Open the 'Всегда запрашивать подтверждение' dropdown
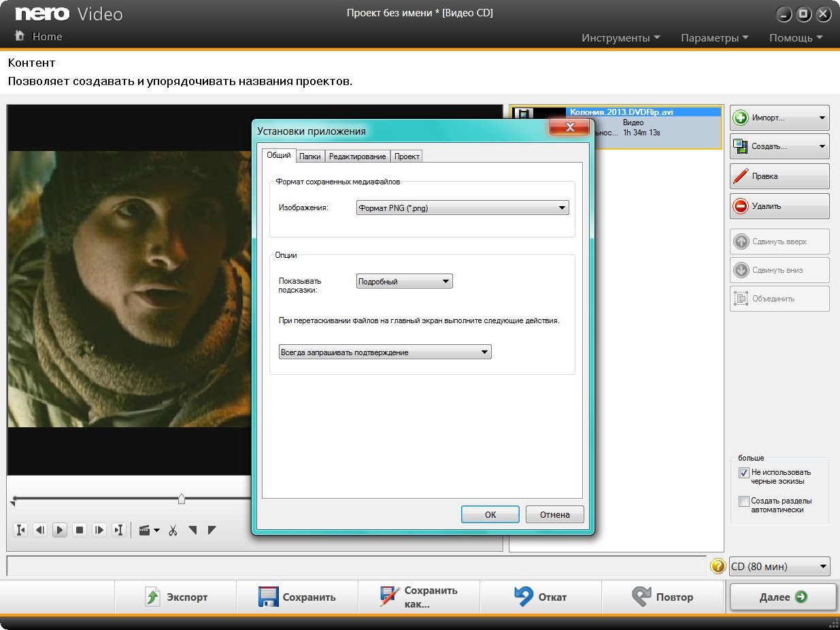The width and height of the screenshot is (840, 630). (x=385, y=352)
